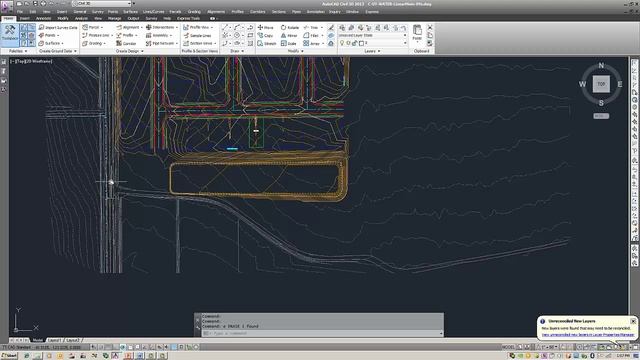Screen dimensions: 640x360
Task: Click the N compass direction on ViewCube
Action: point(601,66)
